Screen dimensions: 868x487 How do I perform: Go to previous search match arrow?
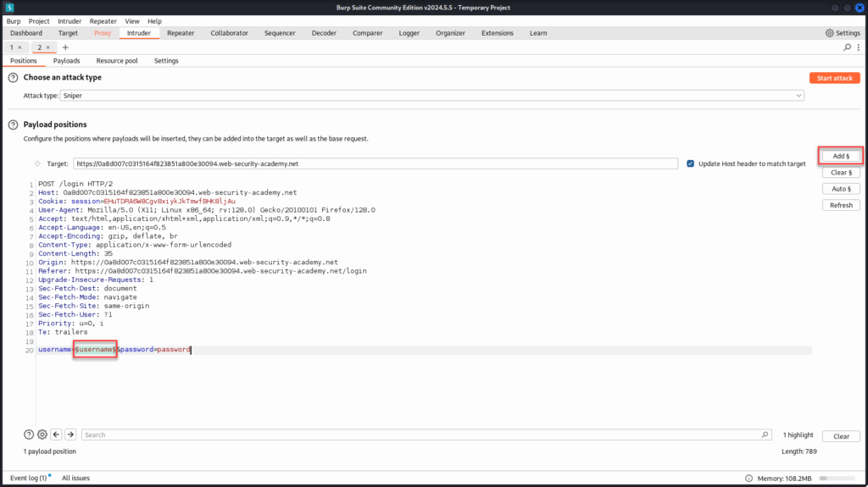(x=56, y=435)
